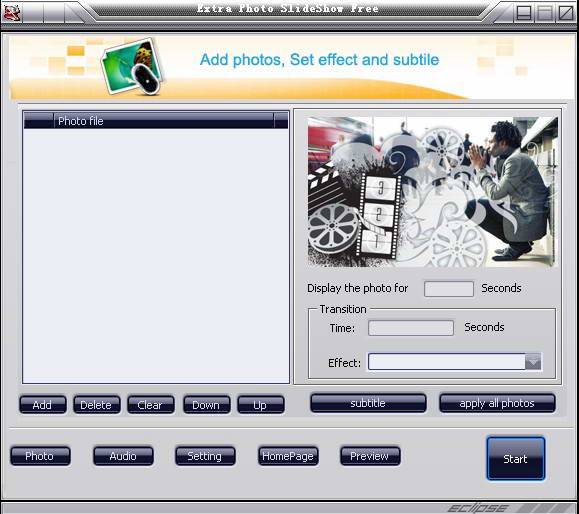Open the Effect dropdown arrow
579x514 pixels.
(x=533, y=362)
